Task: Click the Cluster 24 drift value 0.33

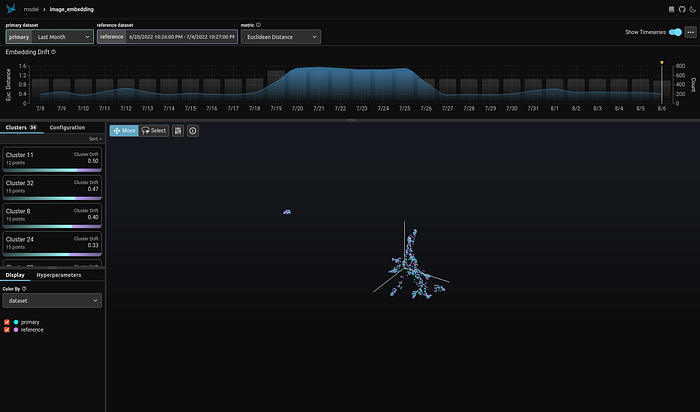Action: pos(93,246)
